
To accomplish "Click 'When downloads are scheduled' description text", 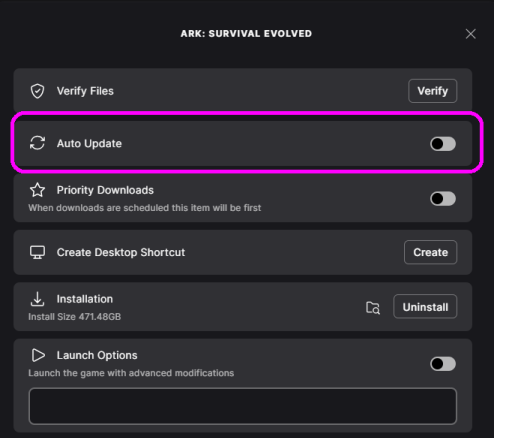I will click(x=145, y=208).
